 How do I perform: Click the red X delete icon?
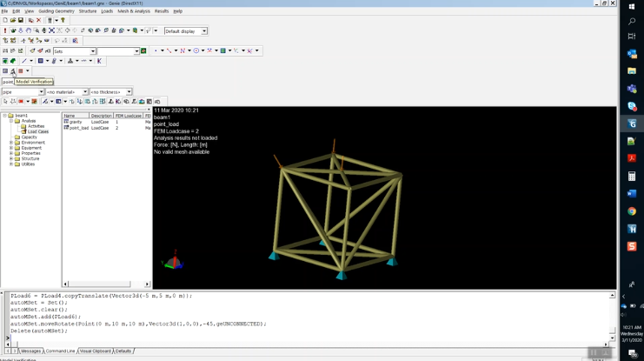pyautogui.click(x=38, y=20)
